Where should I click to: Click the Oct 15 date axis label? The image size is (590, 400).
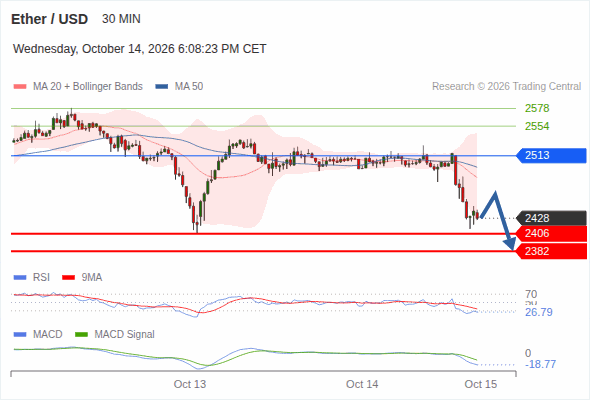click(481, 384)
